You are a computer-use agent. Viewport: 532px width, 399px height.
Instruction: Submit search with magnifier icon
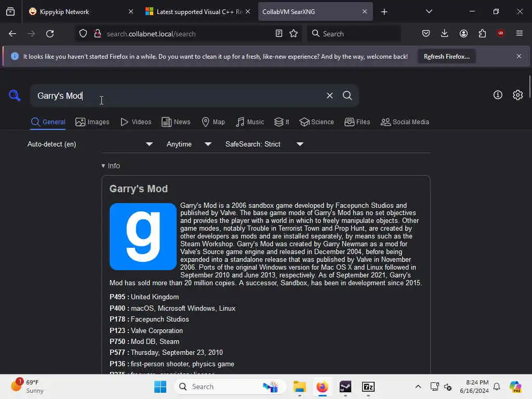coord(347,96)
